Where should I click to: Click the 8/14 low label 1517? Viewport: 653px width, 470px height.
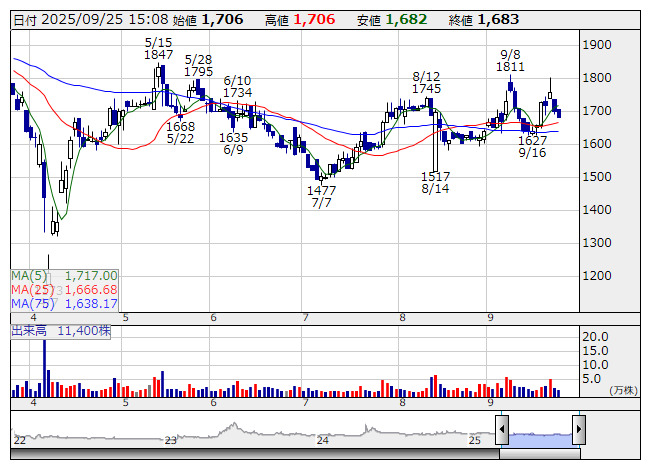(x=434, y=175)
